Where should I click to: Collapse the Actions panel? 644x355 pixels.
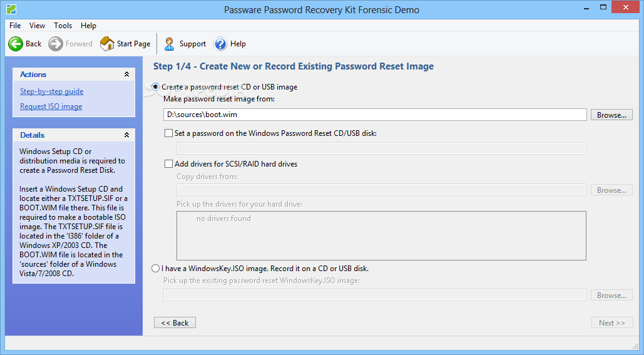click(x=126, y=75)
